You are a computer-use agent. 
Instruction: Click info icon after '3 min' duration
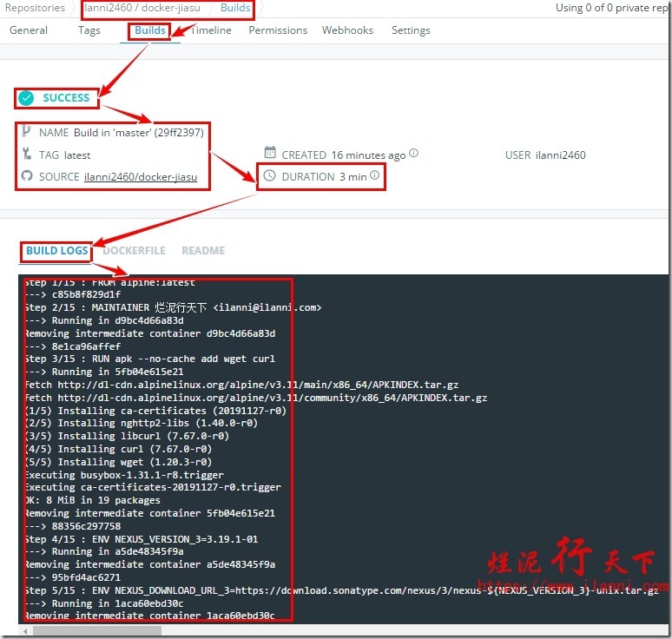(375, 175)
